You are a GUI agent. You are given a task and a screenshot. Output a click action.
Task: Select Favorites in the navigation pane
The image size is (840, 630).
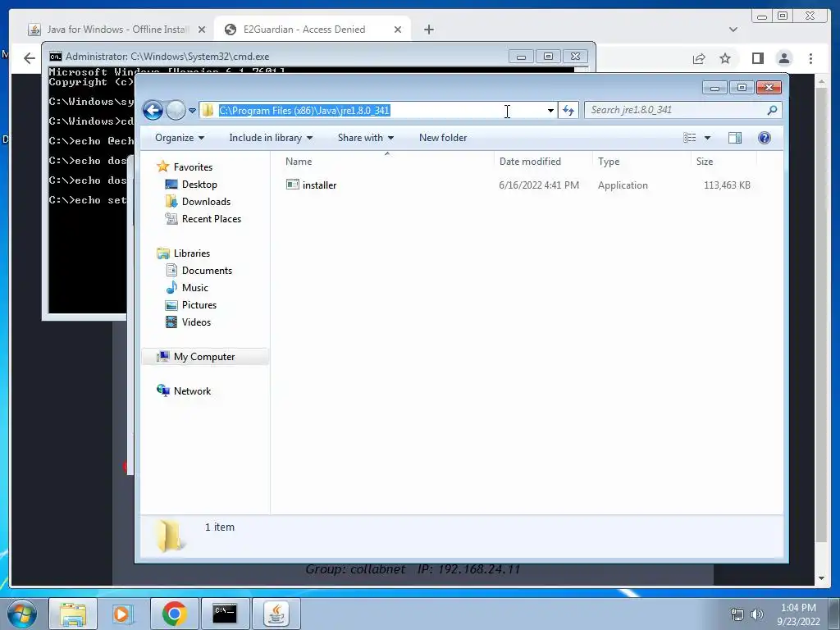click(193, 167)
